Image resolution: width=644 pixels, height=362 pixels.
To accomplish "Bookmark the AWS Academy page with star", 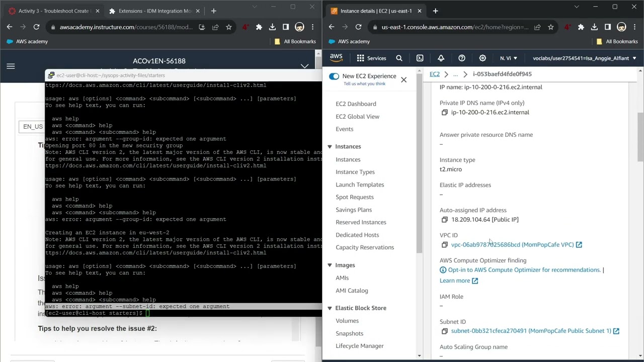I will coord(229,27).
